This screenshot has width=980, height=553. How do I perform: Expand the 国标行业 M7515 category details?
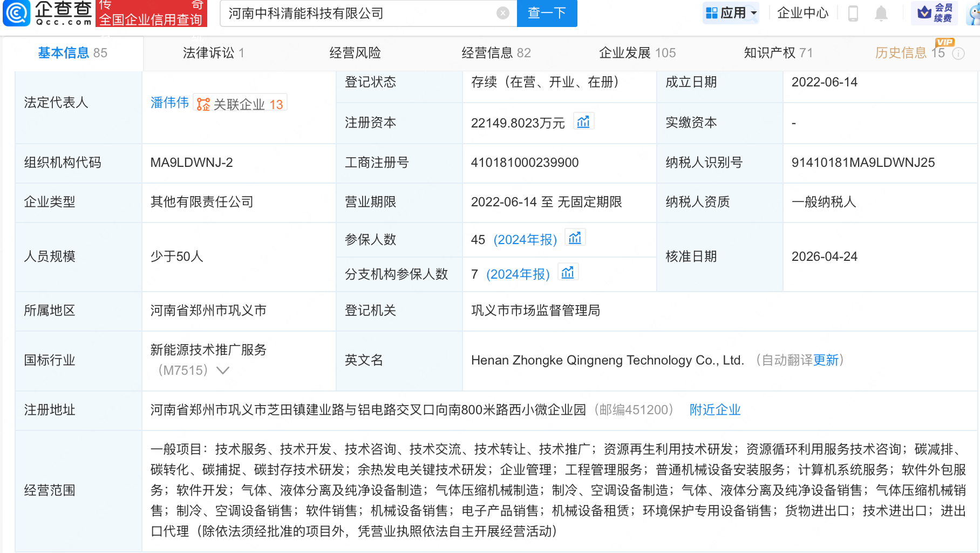click(x=223, y=371)
